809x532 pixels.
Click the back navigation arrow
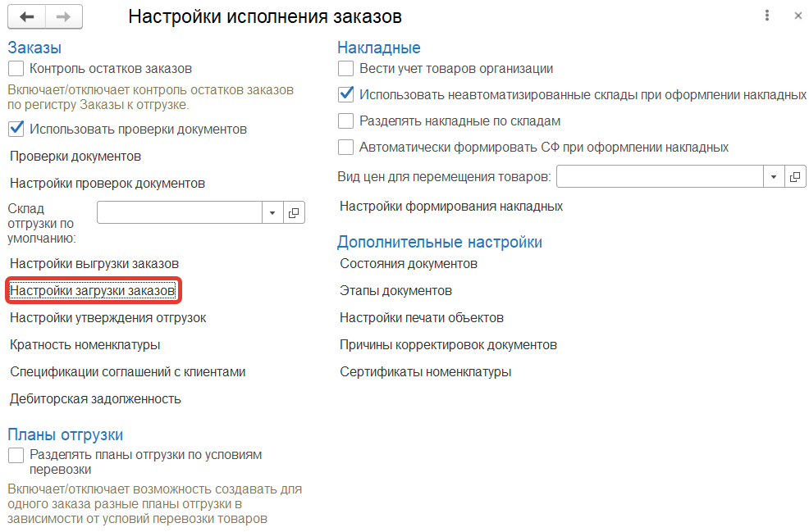click(27, 16)
